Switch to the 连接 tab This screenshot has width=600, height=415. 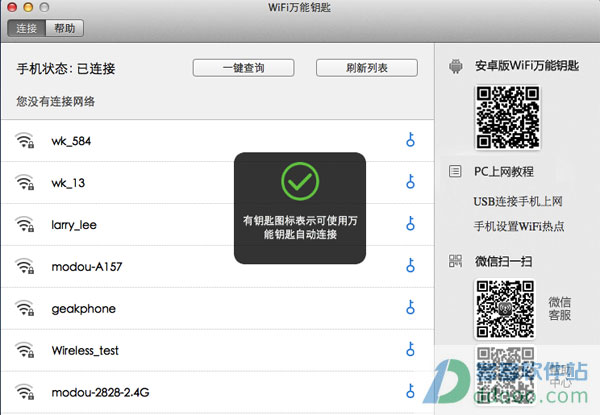[x=26, y=28]
